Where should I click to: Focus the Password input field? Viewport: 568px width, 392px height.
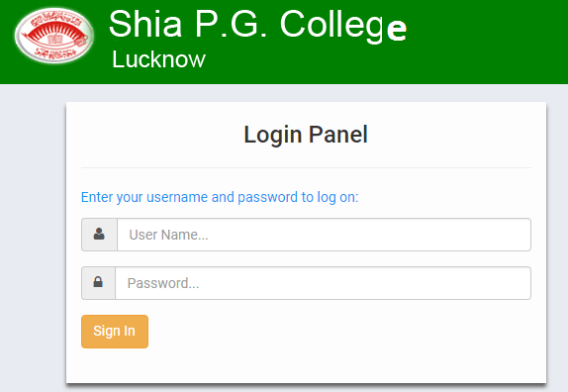pyautogui.click(x=324, y=283)
